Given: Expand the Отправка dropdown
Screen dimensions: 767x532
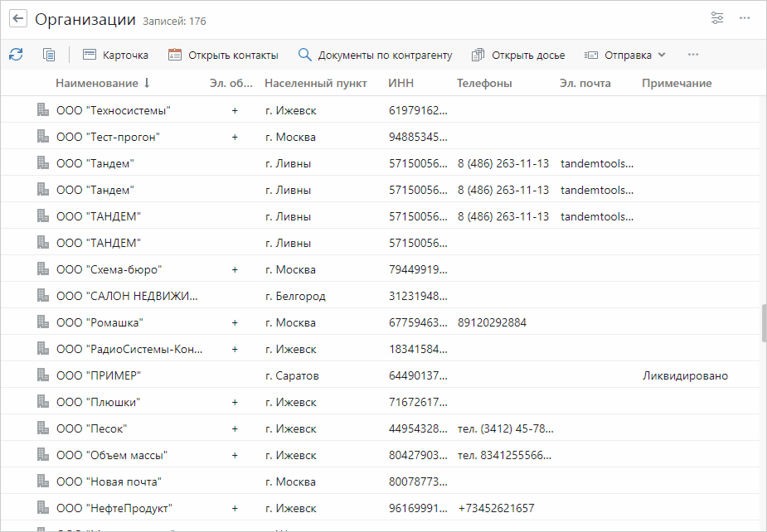Looking at the screenshot, I should coord(625,55).
